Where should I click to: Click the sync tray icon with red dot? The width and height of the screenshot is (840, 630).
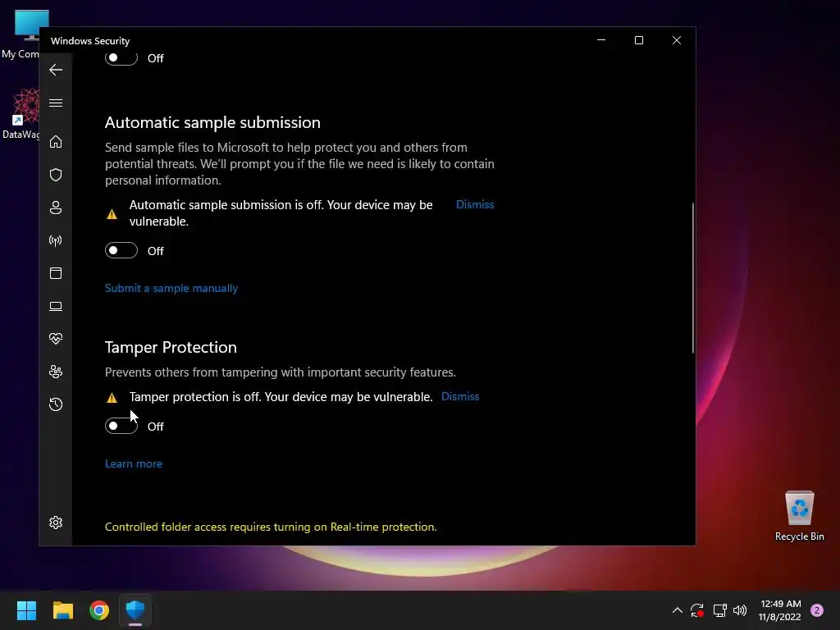pos(697,610)
